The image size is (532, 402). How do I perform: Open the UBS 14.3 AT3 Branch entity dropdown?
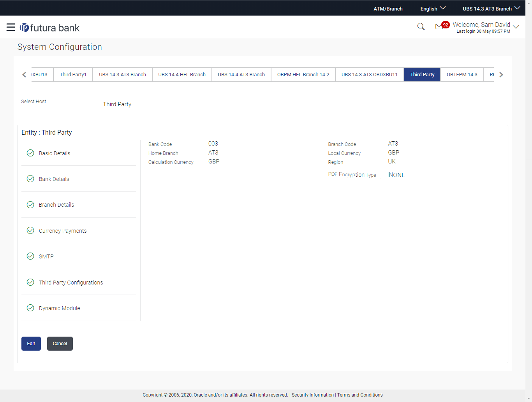point(491,9)
